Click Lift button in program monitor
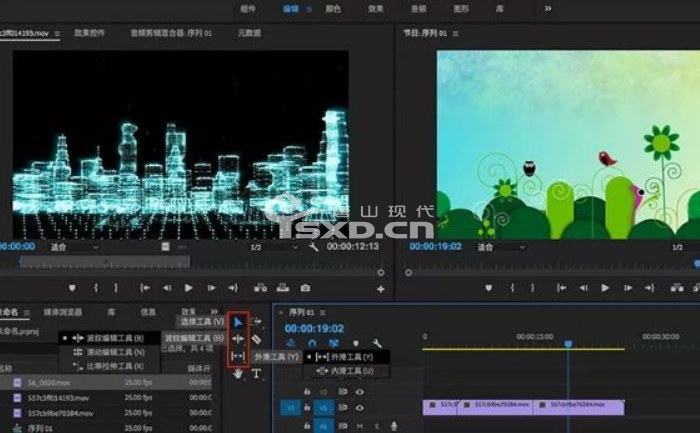 click(677, 288)
